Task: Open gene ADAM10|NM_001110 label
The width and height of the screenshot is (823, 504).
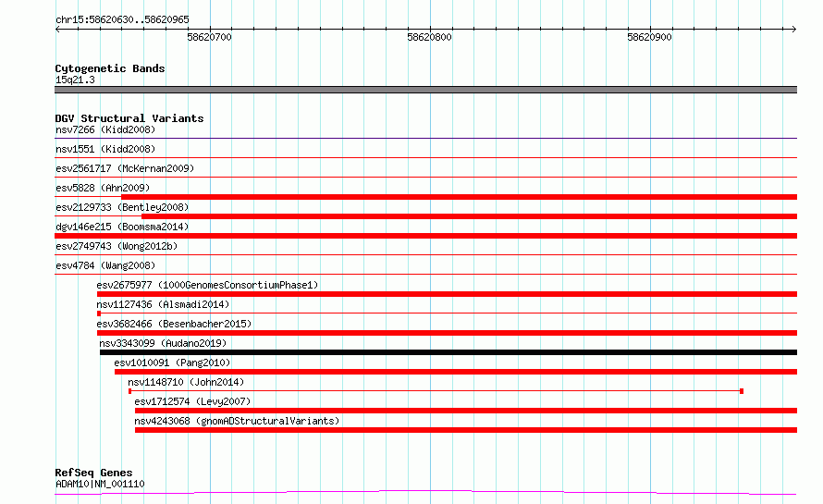Action: 100,484
